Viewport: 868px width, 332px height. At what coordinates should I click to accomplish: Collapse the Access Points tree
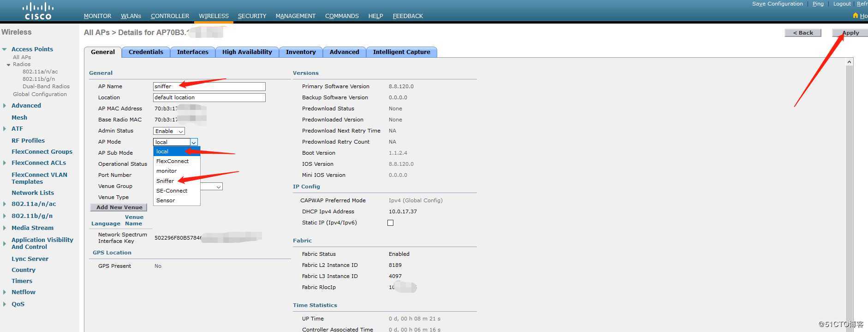pyautogui.click(x=4, y=49)
